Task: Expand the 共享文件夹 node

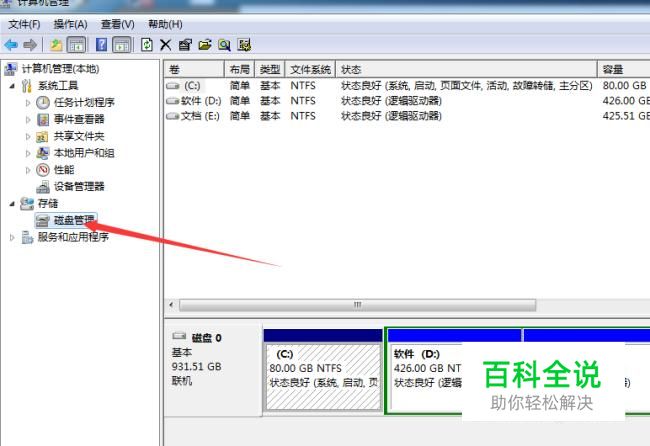Action: (x=28, y=136)
